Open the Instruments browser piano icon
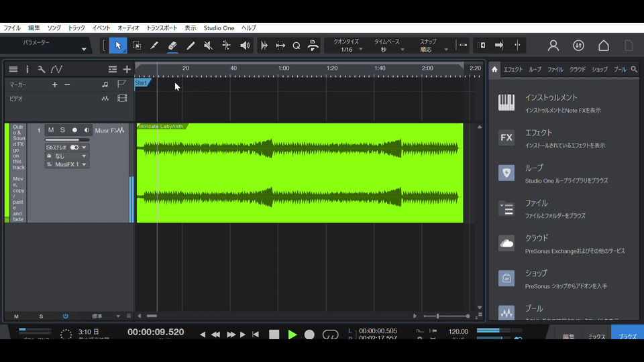The width and height of the screenshot is (644, 362). 506,103
